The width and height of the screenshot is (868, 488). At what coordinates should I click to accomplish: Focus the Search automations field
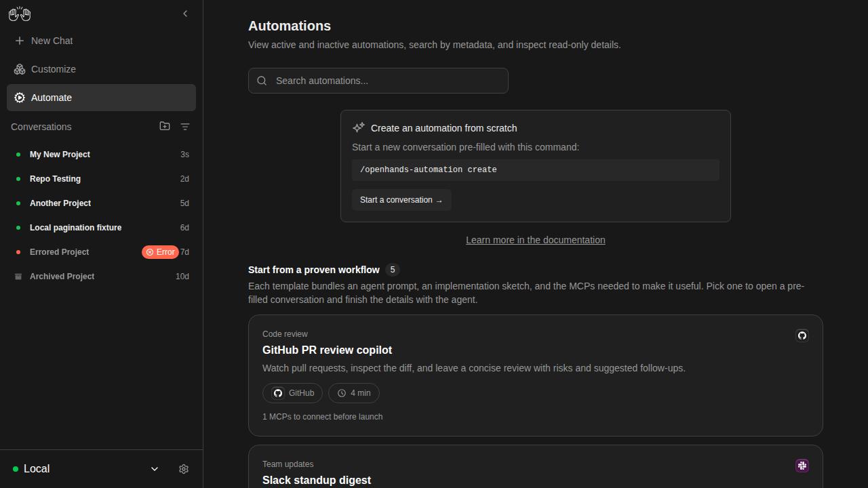point(378,81)
